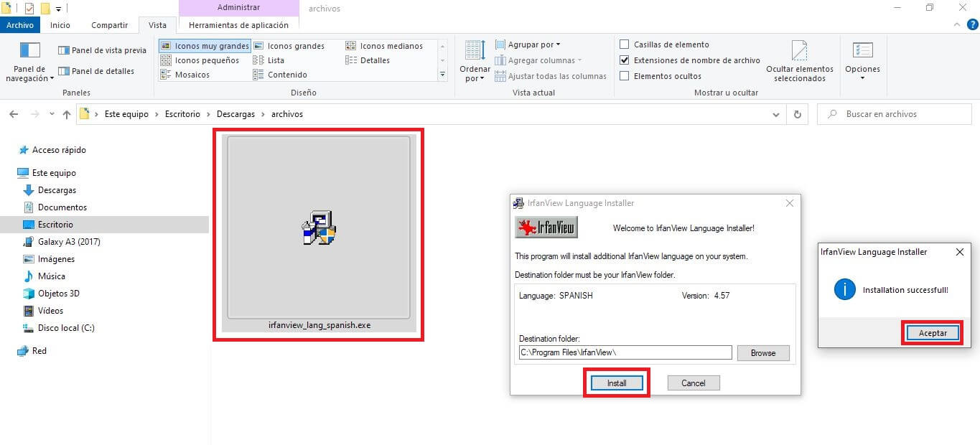Click Browse for destination folder

pyautogui.click(x=763, y=353)
